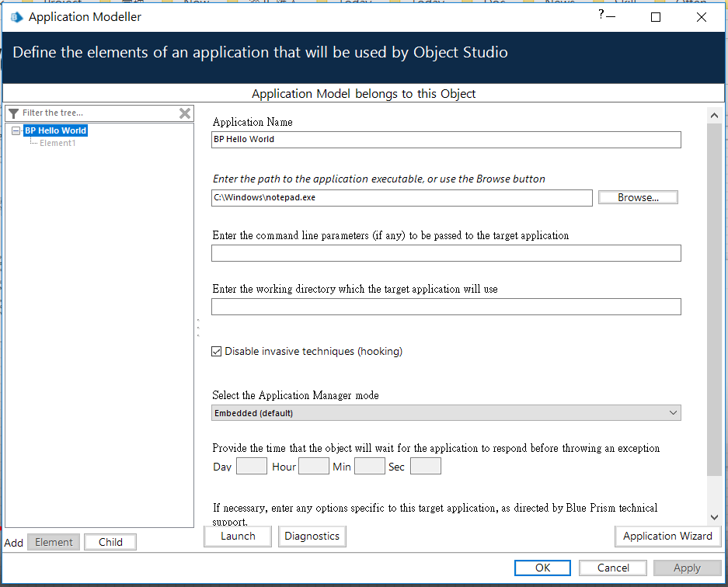Open the Application Manager mode dropdown
This screenshot has height=587, width=728.
tap(446, 413)
